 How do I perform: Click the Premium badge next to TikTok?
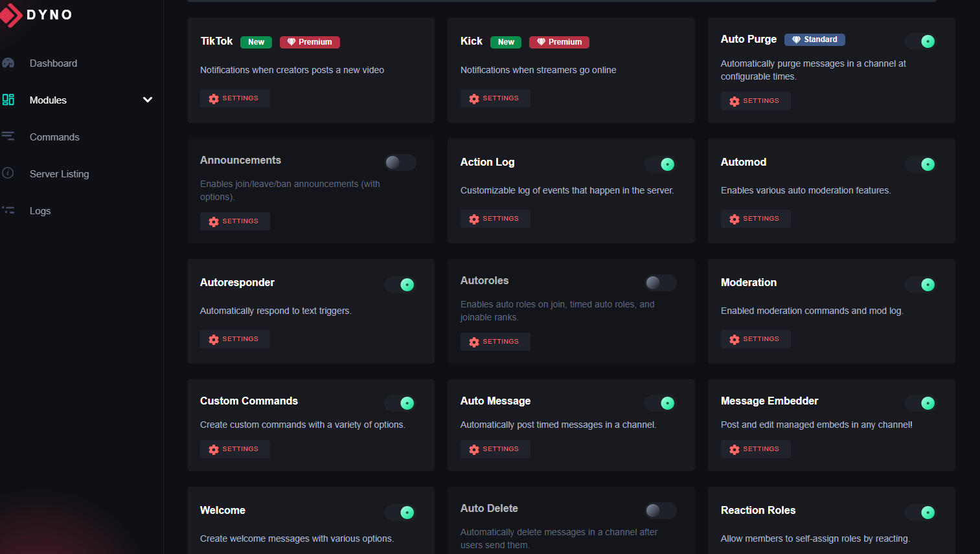pyautogui.click(x=310, y=42)
